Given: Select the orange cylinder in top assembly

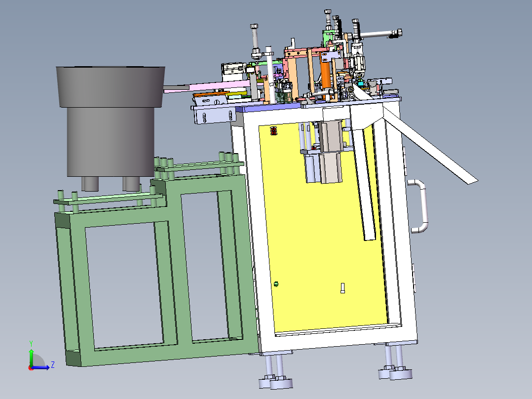Looking at the screenshot, I should coord(325,76).
